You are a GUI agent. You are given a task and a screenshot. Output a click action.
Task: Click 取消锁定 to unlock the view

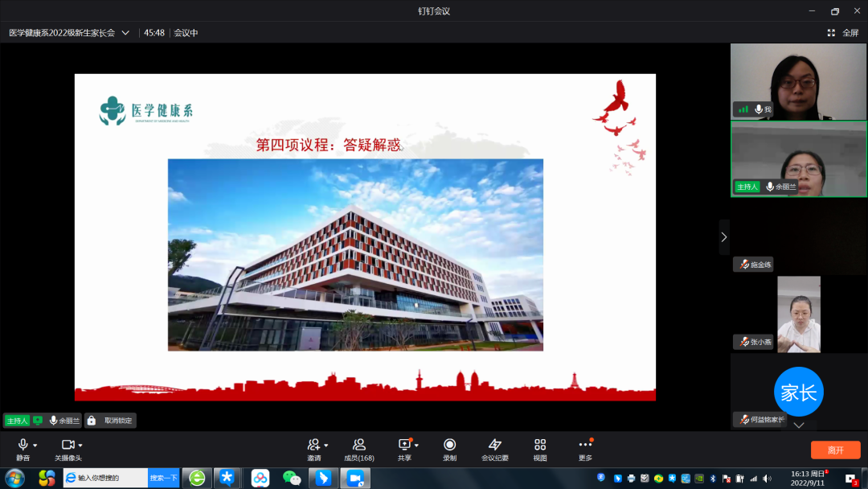click(111, 421)
